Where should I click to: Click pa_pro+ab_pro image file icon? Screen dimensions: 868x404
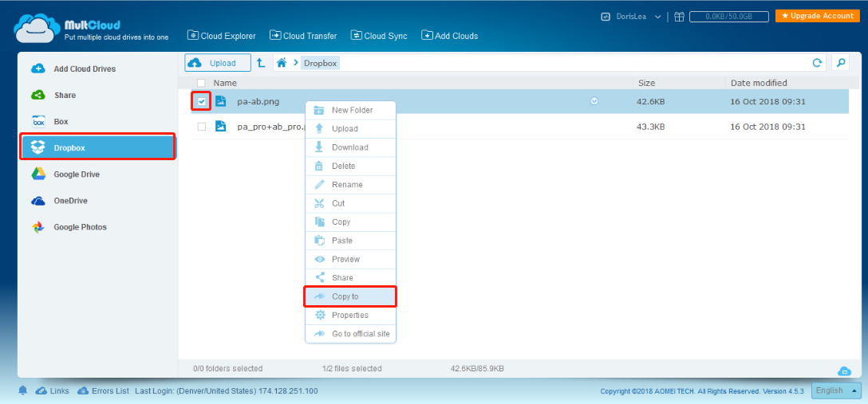click(221, 126)
